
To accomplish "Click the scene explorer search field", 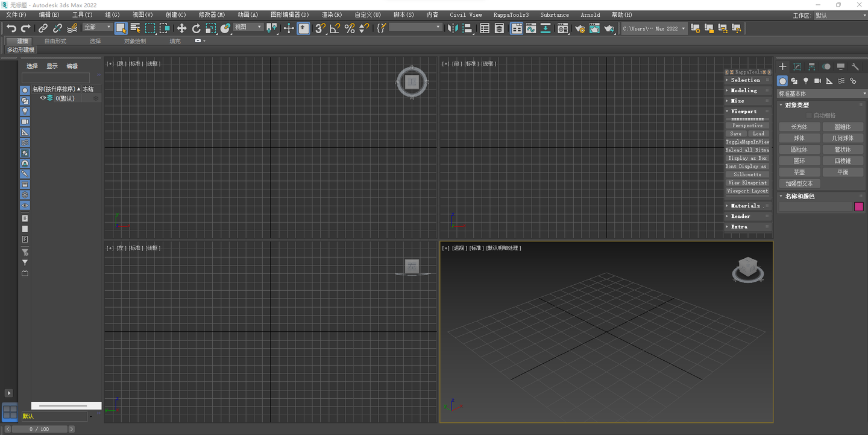I will point(55,78).
